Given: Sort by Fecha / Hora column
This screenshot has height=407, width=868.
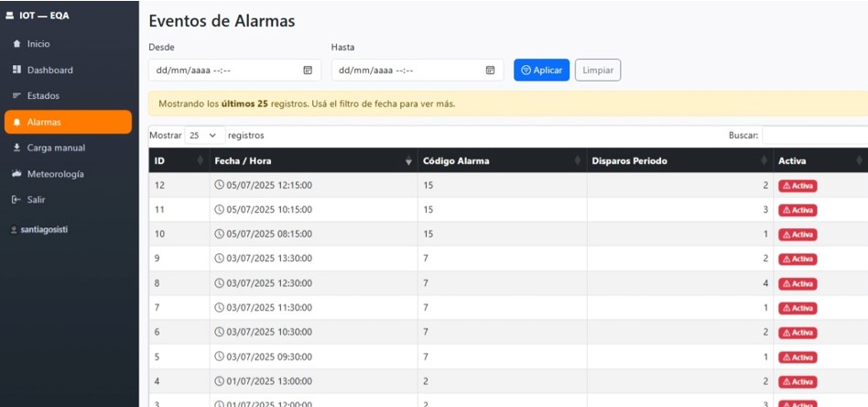Looking at the screenshot, I should [313, 160].
